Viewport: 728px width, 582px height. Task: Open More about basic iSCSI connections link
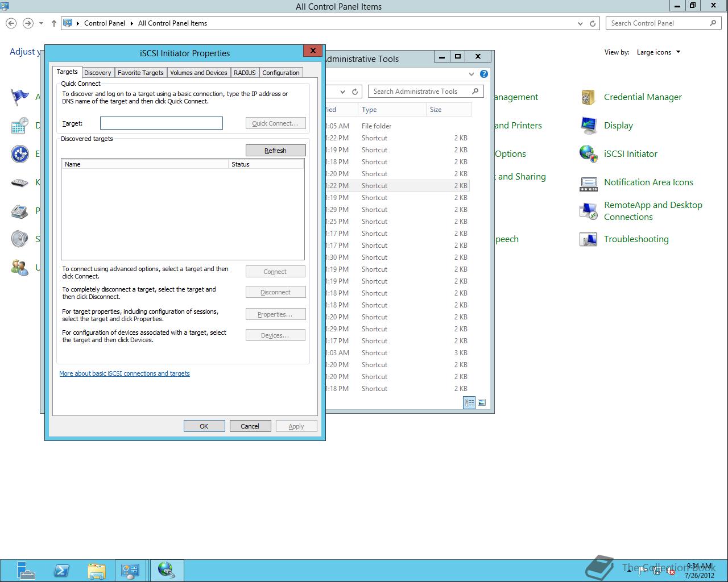point(125,373)
